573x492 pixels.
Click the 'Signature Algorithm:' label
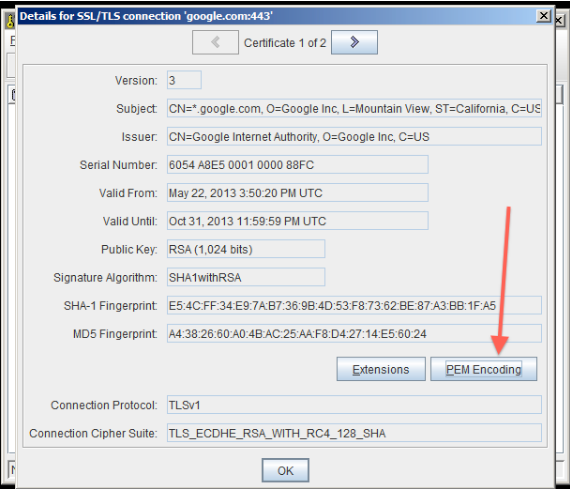105,277
